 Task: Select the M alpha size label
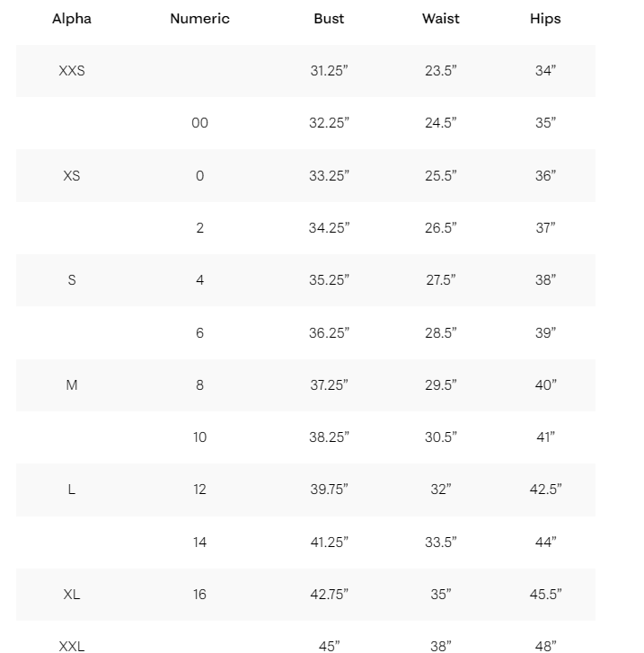72,385
